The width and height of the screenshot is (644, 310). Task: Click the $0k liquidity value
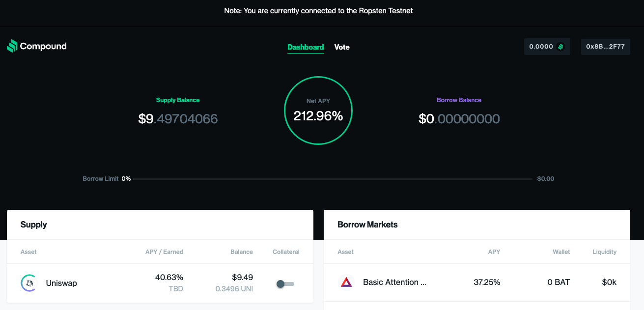(609, 282)
